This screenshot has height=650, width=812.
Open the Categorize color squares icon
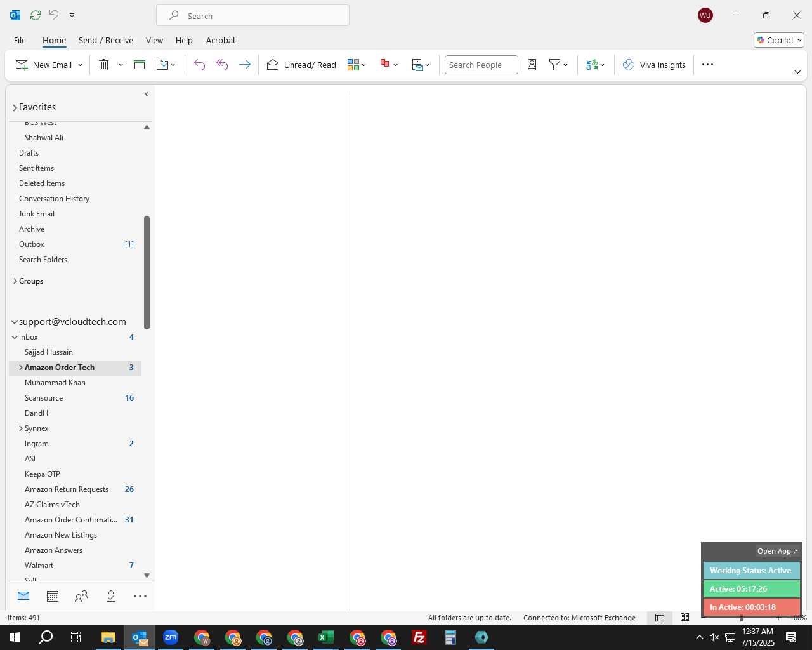click(x=353, y=65)
